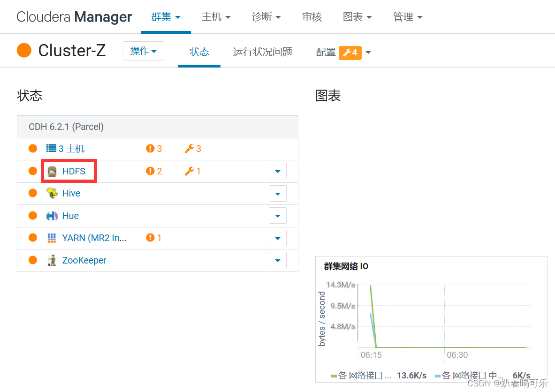Image resolution: width=555 pixels, height=392 pixels.
Task: Switch to the 状态 tab
Action: (199, 52)
